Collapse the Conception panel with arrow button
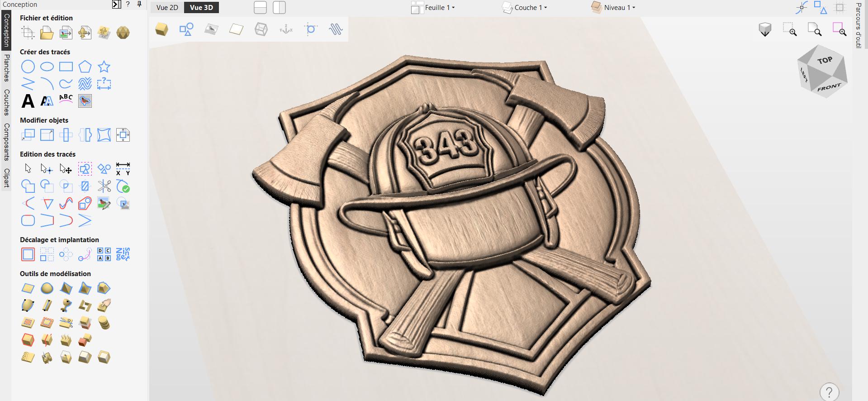The image size is (868, 401). (117, 4)
